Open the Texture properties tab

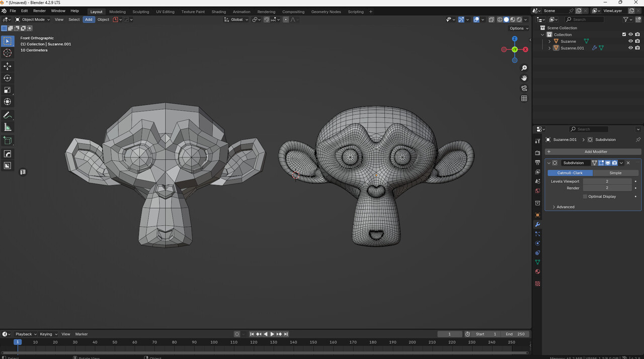coord(537,284)
